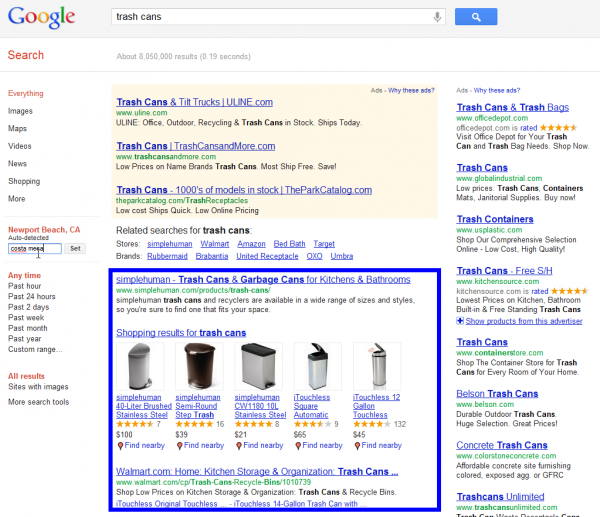Viewport: 600px width, 517px height.
Task: Open Concrete Trash Cans ad
Action: click(502, 445)
